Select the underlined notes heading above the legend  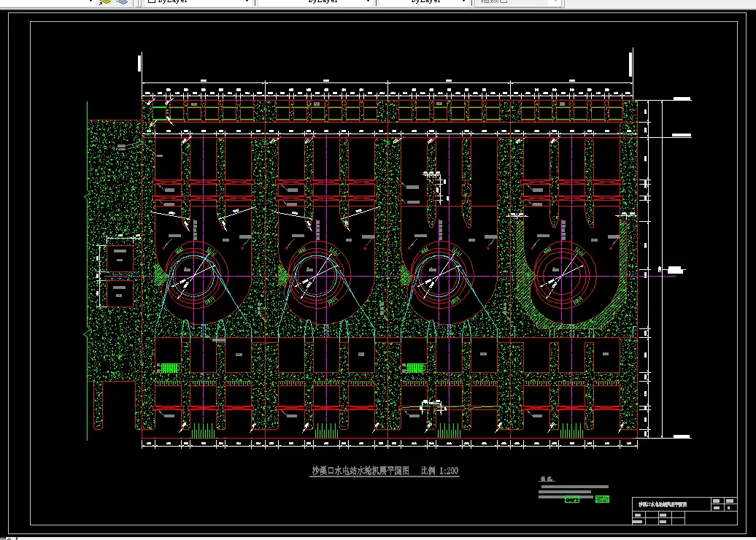547,479
